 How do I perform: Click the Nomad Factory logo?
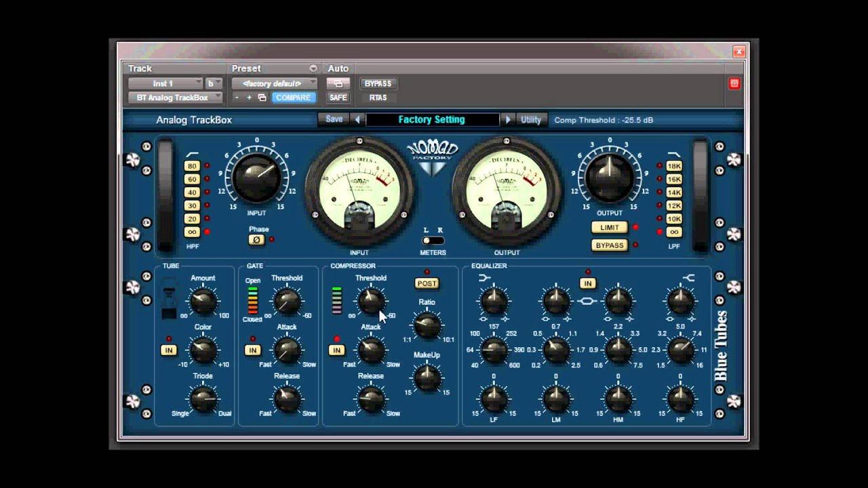coord(433,157)
